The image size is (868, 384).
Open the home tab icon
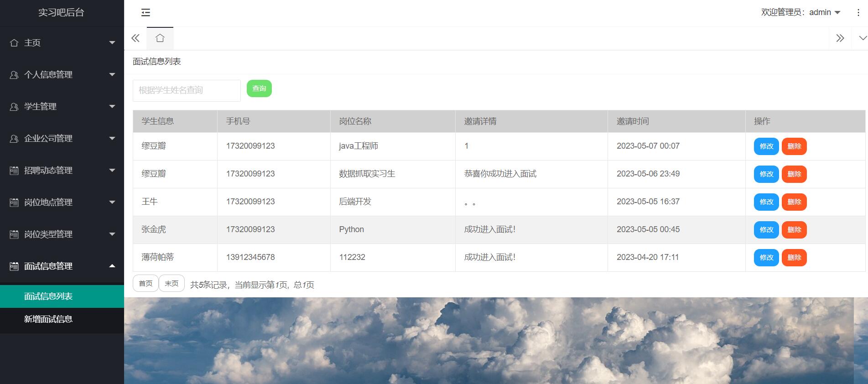pyautogui.click(x=160, y=38)
